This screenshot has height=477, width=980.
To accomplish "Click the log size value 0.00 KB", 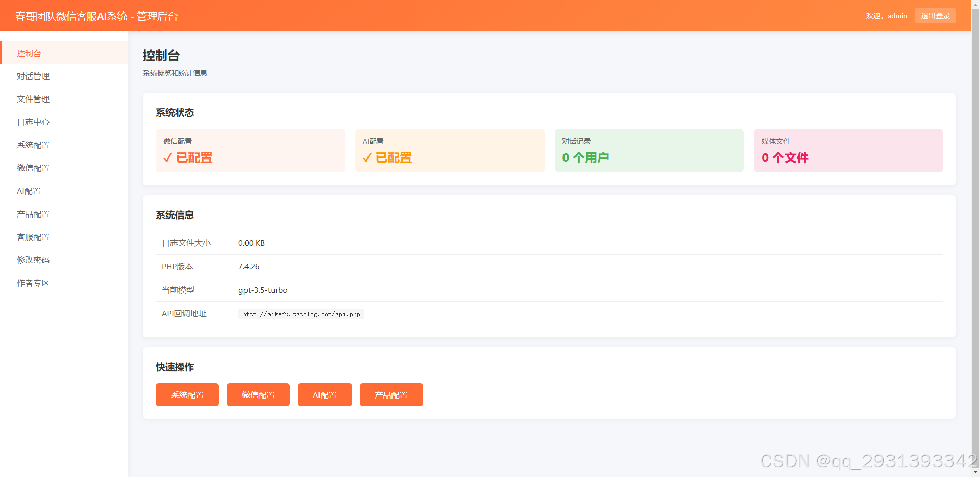I will coord(252,243).
